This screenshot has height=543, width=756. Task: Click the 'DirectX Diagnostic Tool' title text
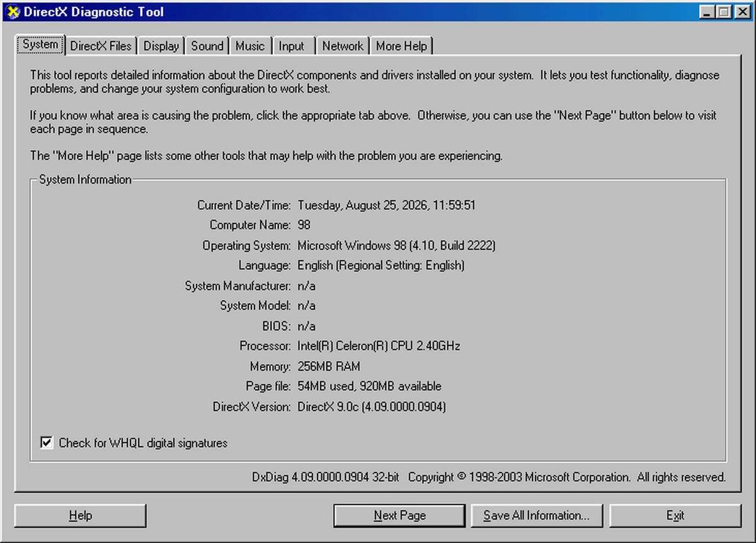(94, 12)
